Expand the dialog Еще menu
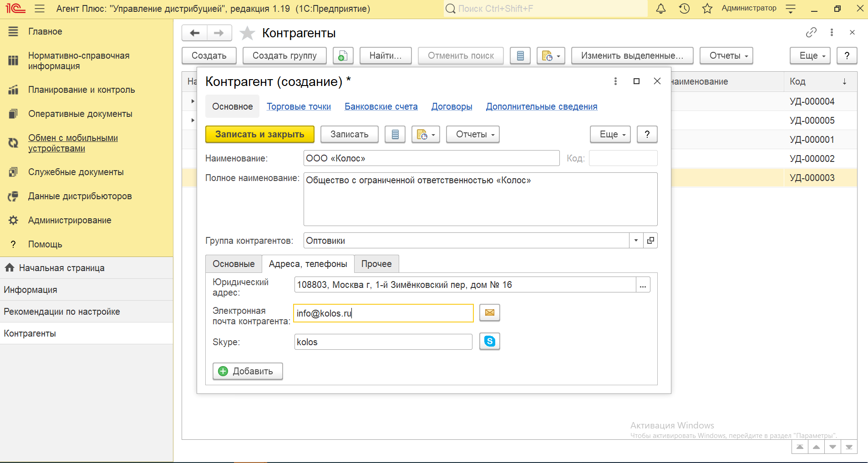This screenshot has width=868, height=463. point(610,134)
